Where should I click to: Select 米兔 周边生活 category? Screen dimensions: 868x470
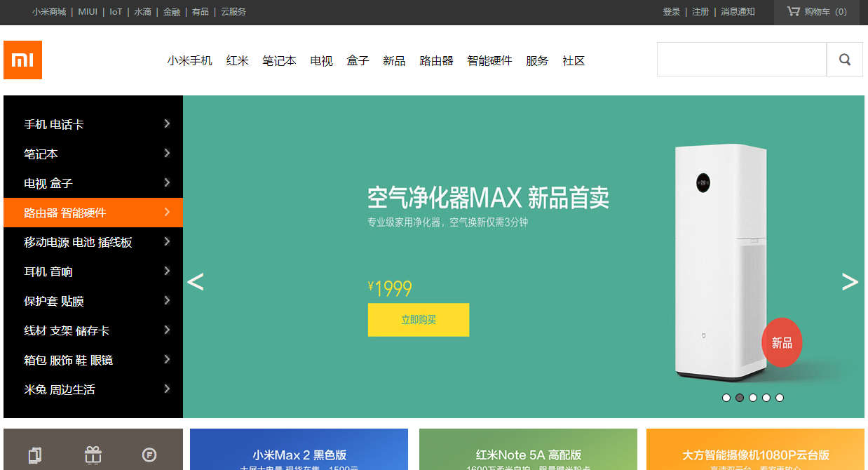[93, 389]
